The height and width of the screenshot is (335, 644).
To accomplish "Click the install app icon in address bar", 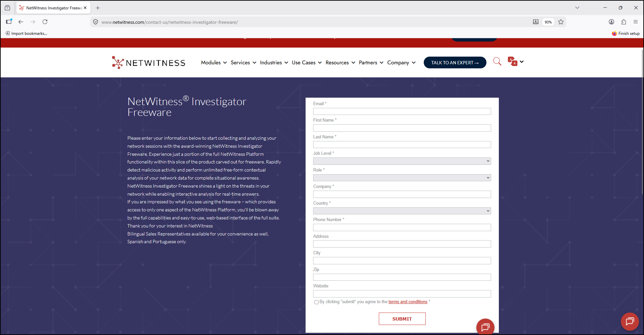I will coord(536,22).
